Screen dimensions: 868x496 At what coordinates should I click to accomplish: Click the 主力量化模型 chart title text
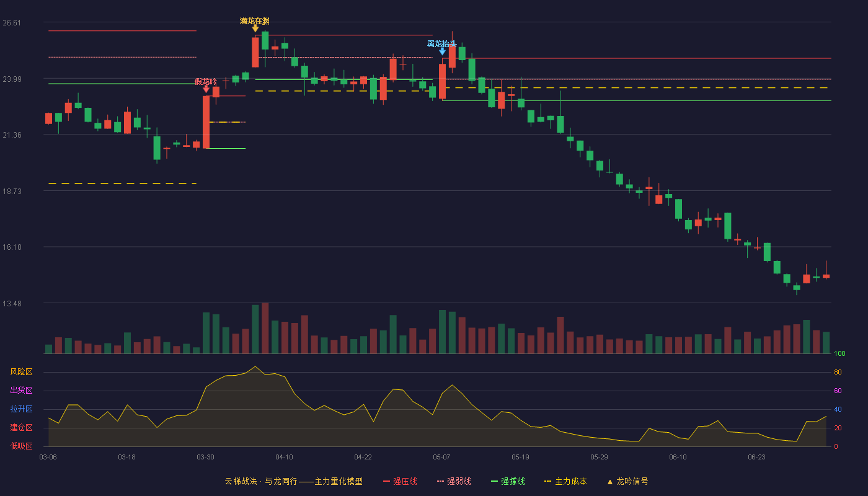(x=339, y=481)
